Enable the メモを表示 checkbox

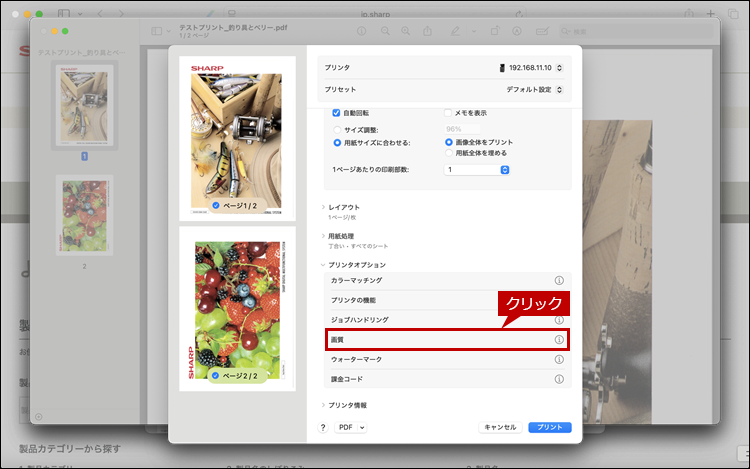pyautogui.click(x=448, y=113)
